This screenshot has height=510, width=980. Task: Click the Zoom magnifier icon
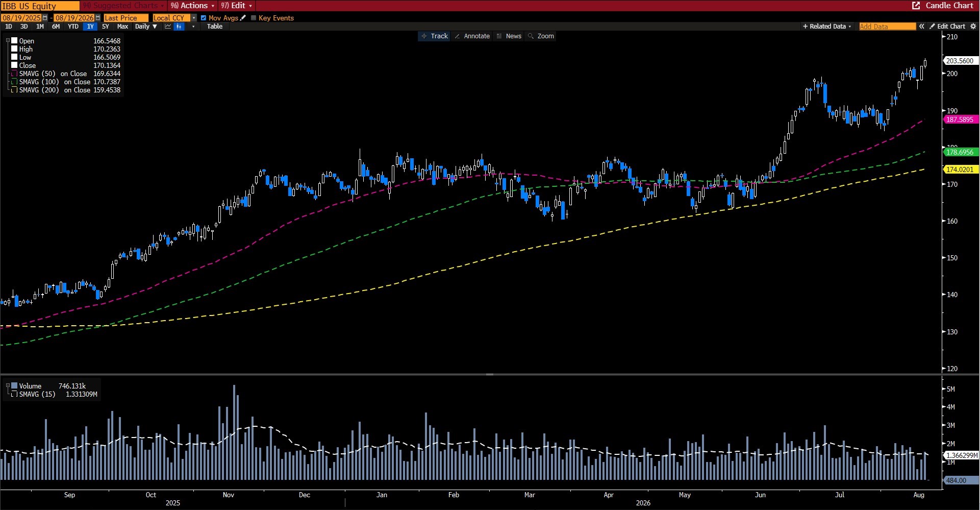click(531, 36)
